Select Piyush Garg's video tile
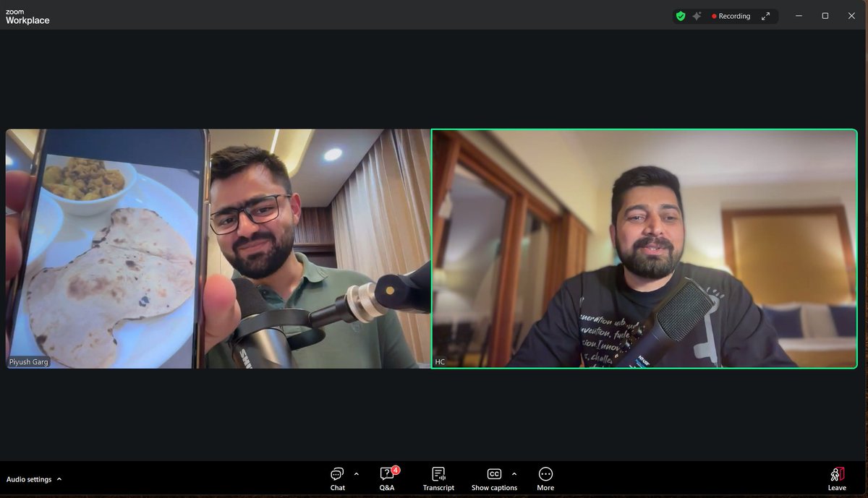This screenshot has height=498, width=868. point(218,249)
